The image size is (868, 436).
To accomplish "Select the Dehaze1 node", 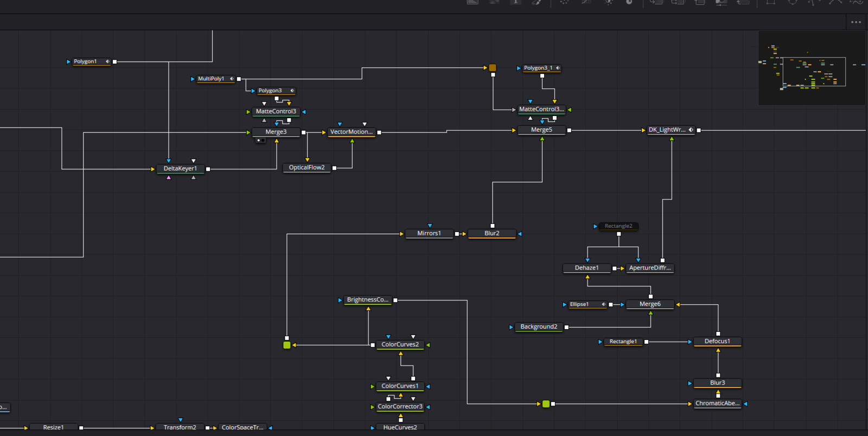I will coord(587,268).
